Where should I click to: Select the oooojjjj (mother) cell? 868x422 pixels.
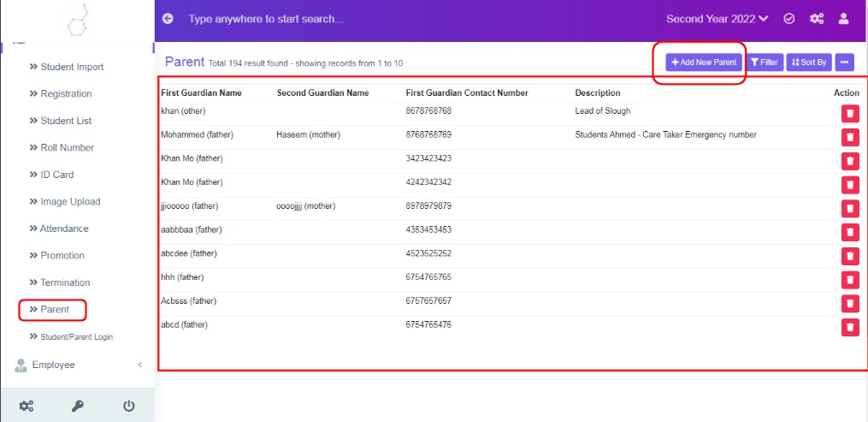coord(306,206)
